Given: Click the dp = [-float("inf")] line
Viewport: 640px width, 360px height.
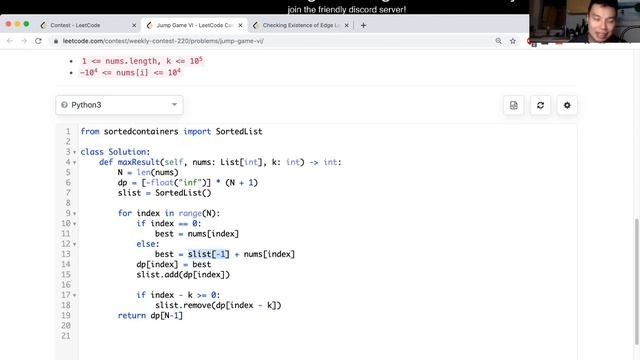Looking at the screenshot, I should (188, 182).
